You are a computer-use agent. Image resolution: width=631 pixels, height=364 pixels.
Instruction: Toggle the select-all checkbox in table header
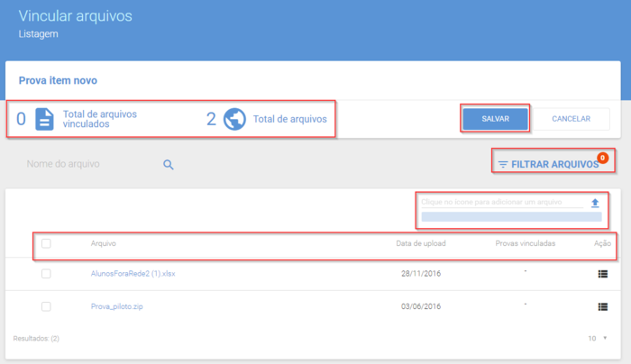(46, 243)
